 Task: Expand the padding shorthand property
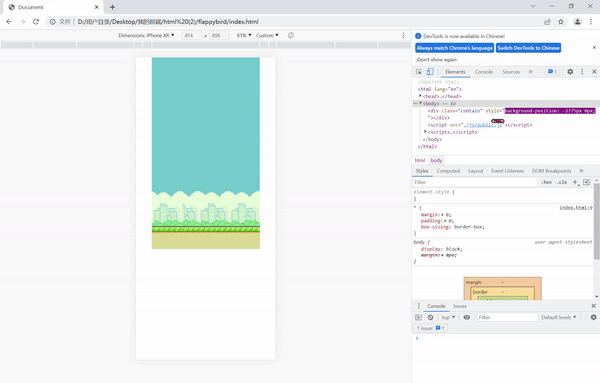coord(445,221)
